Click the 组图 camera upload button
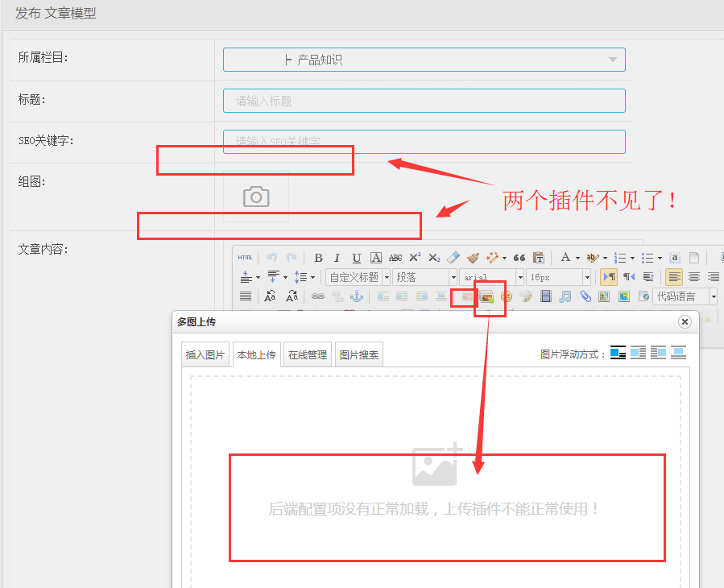This screenshot has width=724, height=588. (x=256, y=197)
